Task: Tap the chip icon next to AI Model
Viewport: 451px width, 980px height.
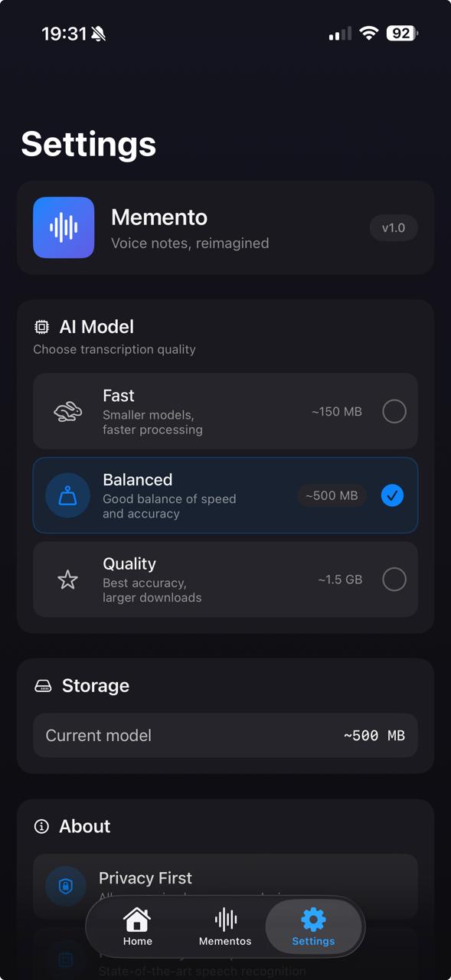Action: pyautogui.click(x=42, y=326)
